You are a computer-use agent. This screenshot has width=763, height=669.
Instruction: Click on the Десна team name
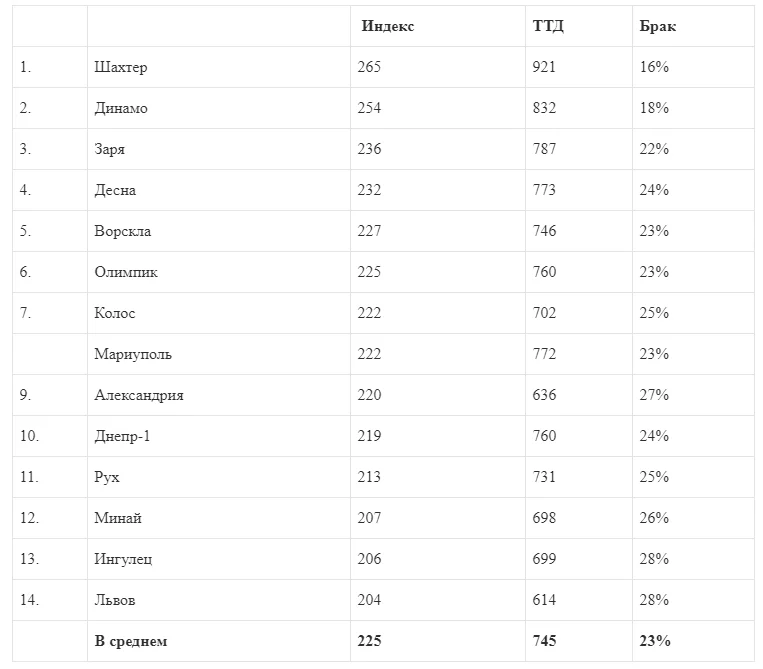coord(115,190)
